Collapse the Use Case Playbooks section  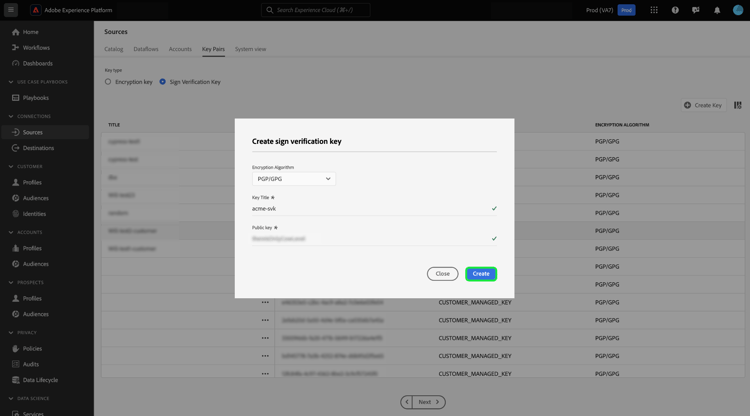[11, 82]
